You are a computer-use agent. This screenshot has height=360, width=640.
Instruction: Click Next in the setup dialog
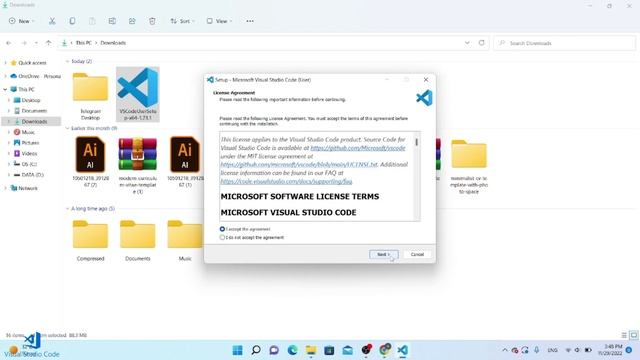click(x=384, y=254)
